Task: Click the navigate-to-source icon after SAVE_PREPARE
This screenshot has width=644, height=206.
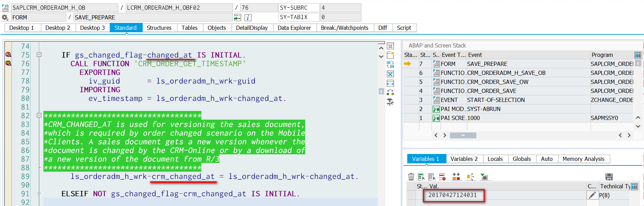Action: [237, 17]
